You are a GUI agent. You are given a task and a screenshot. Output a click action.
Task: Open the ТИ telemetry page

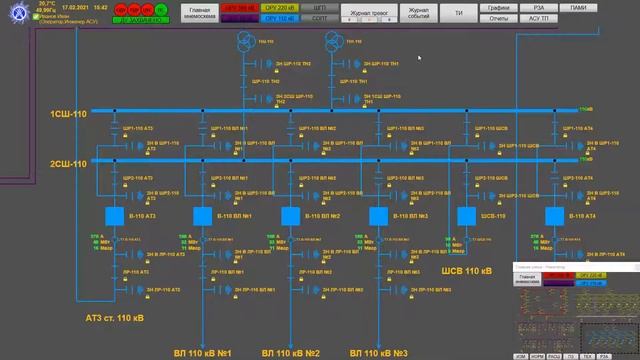[459, 13]
